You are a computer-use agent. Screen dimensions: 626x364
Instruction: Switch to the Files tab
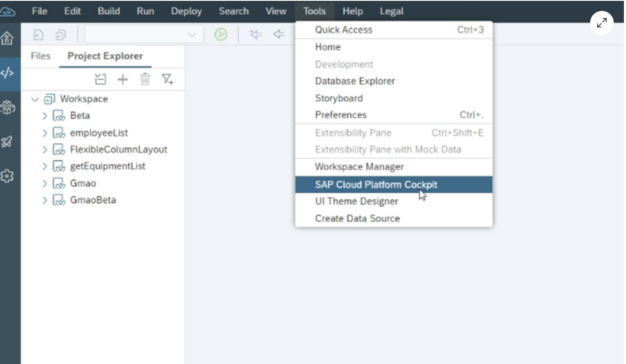[40, 56]
